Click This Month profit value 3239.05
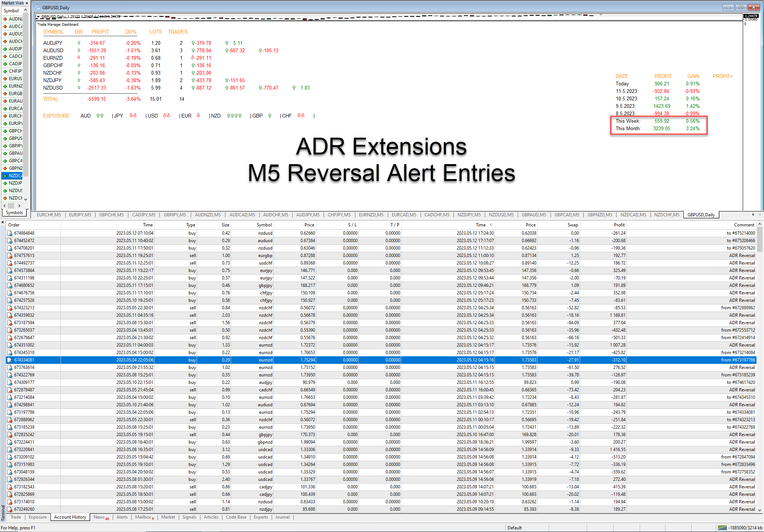The height and width of the screenshot is (532, 764). (x=661, y=129)
